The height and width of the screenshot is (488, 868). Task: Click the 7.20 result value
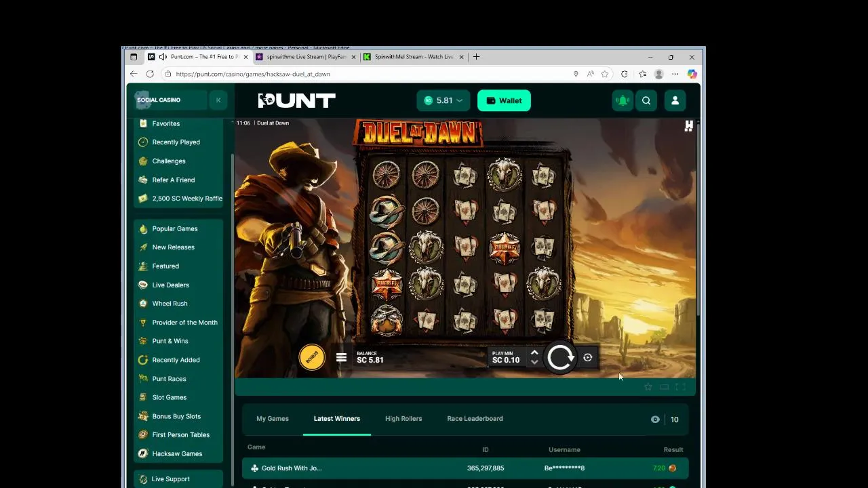coord(658,468)
